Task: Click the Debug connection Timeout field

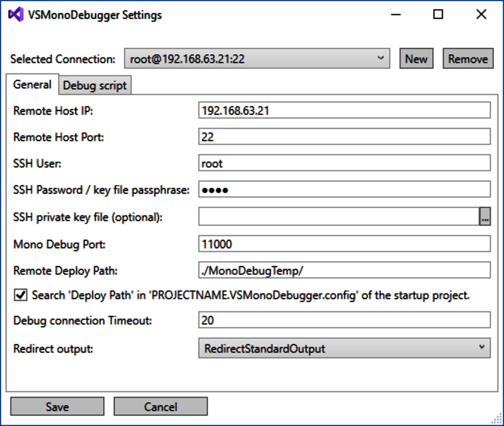Action: pos(344,320)
